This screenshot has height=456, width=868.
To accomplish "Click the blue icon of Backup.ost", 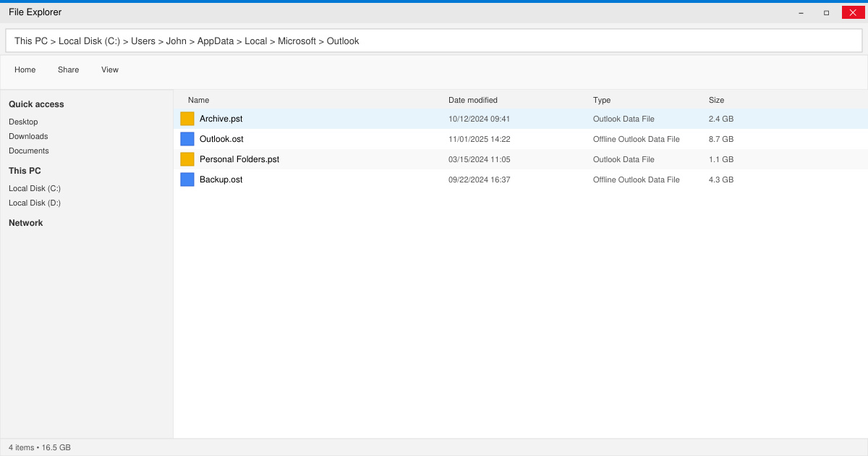I will pos(187,180).
